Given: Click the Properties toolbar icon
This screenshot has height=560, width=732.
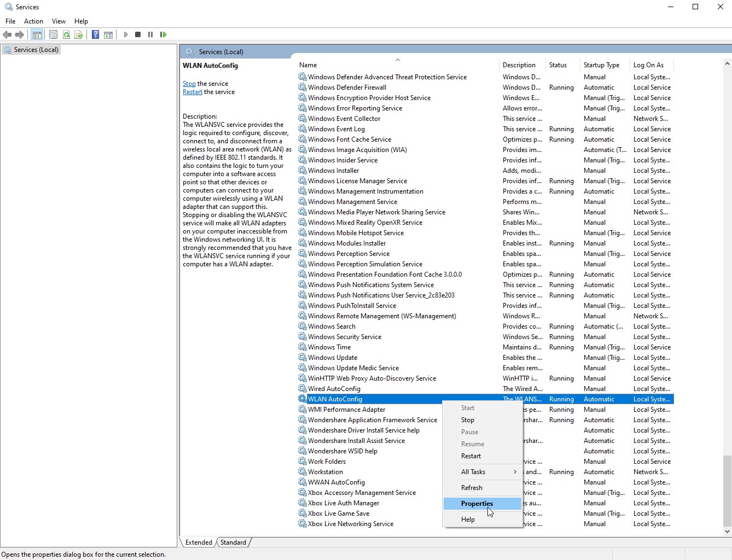Looking at the screenshot, I should click(x=53, y=34).
